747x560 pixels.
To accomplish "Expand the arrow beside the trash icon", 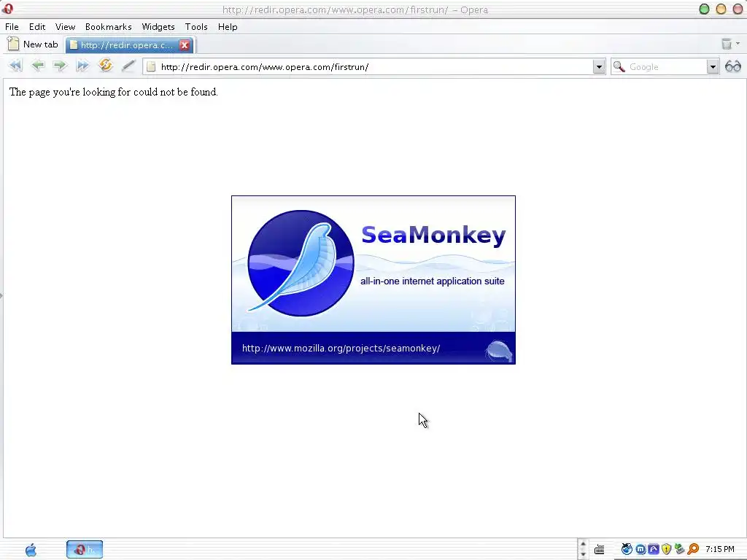I will (738, 43).
